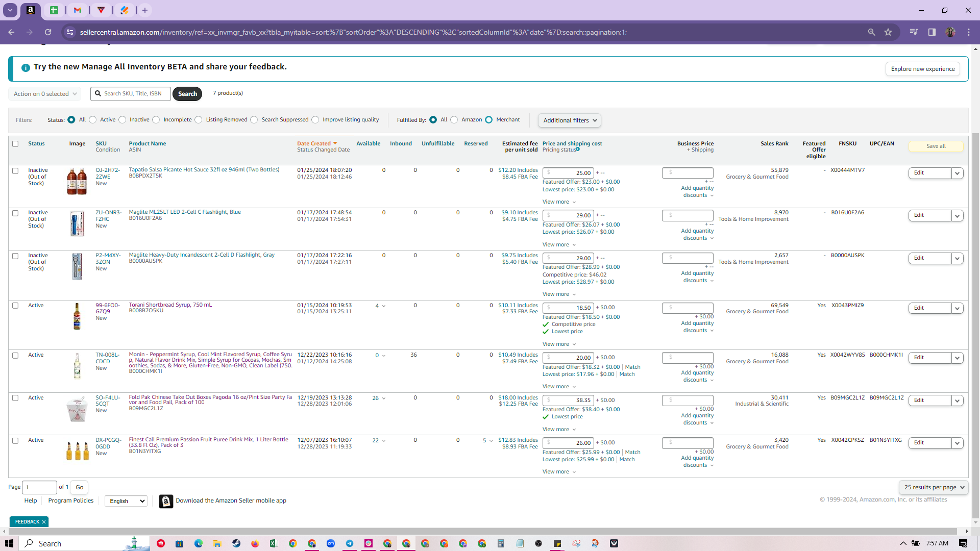The height and width of the screenshot is (551, 980).
Task: Open the tab search dropdown in Chrome
Action: 10,10
